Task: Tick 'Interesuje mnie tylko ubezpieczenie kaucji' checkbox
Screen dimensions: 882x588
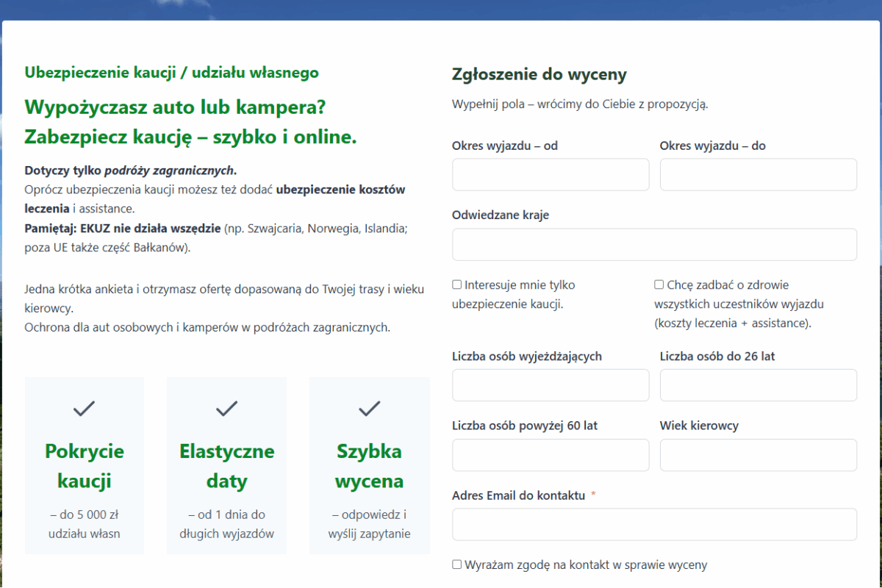Action: pyautogui.click(x=457, y=284)
